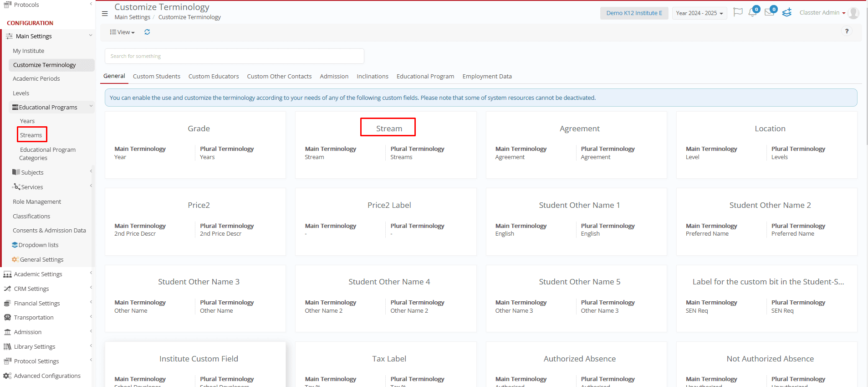
Task: Open the envelope messages icon
Action: [770, 12]
